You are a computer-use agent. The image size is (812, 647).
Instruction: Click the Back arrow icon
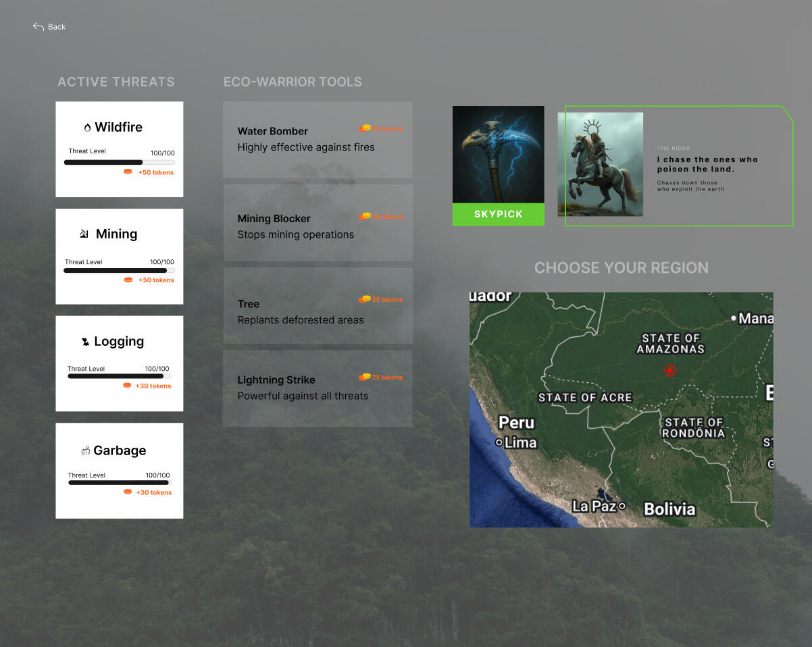(x=38, y=27)
